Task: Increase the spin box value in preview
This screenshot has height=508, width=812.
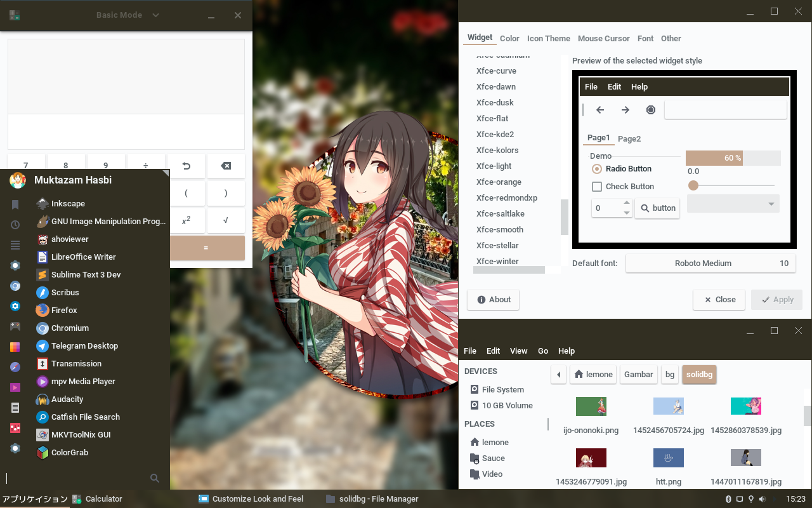Action: pos(627,203)
